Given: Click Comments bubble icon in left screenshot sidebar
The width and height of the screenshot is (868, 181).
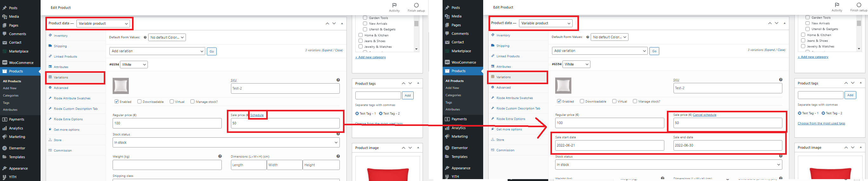Looking at the screenshot, I should [5, 34].
